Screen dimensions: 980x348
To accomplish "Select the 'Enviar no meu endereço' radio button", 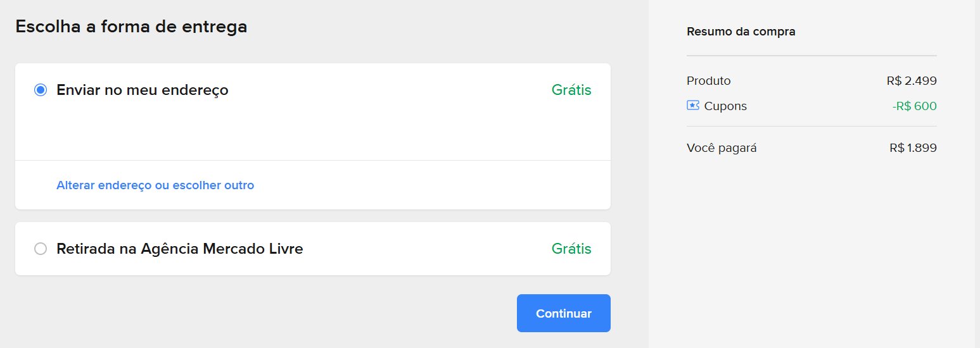I will pyautogui.click(x=41, y=90).
